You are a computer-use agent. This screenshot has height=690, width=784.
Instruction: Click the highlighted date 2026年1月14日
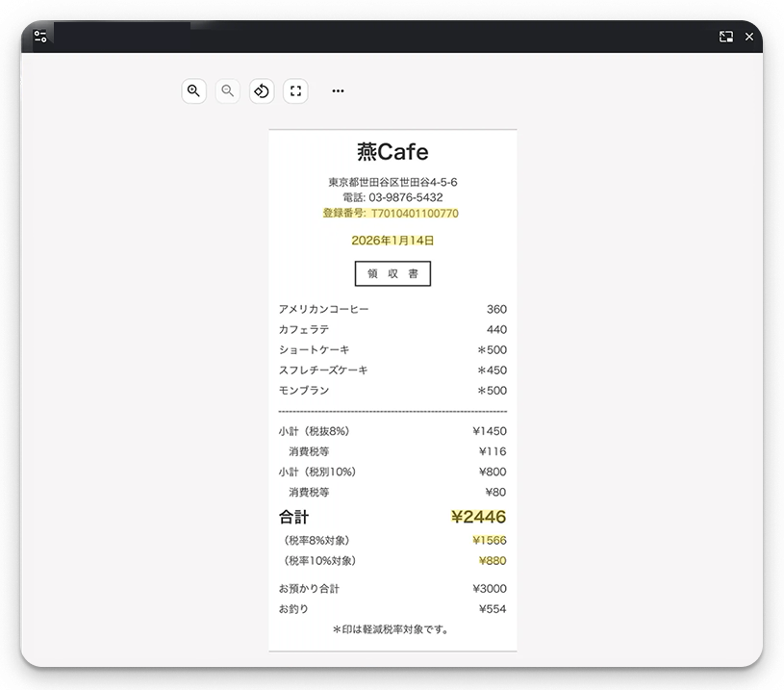click(392, 241)
